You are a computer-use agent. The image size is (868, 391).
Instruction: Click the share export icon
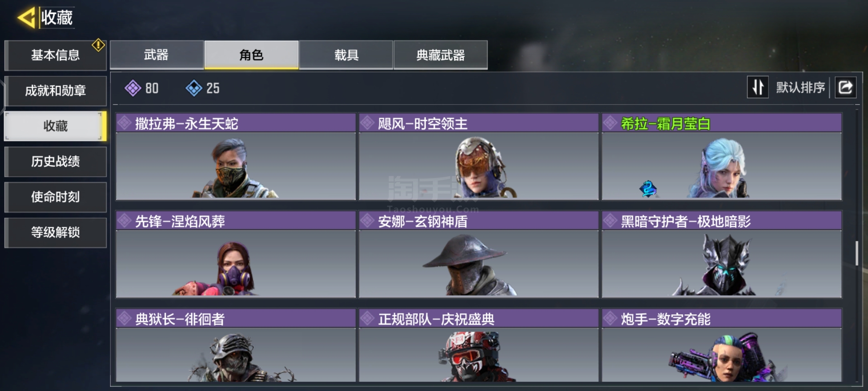(845, 87)
